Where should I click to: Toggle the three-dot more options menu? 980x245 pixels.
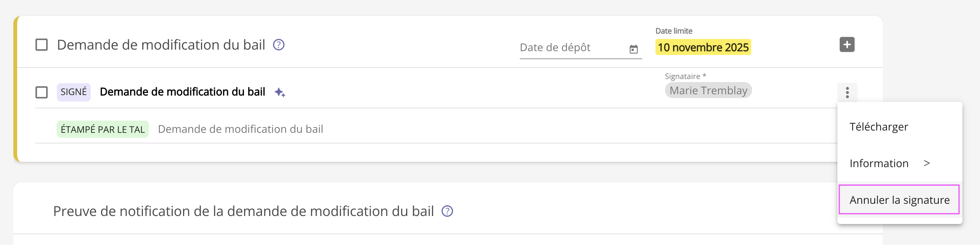coord(847,92)
